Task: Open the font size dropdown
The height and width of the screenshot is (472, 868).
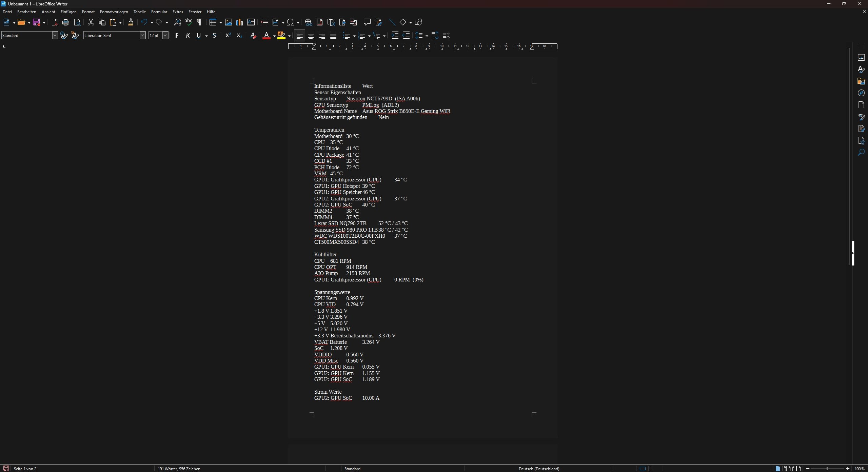Action: tap(165, 36)
